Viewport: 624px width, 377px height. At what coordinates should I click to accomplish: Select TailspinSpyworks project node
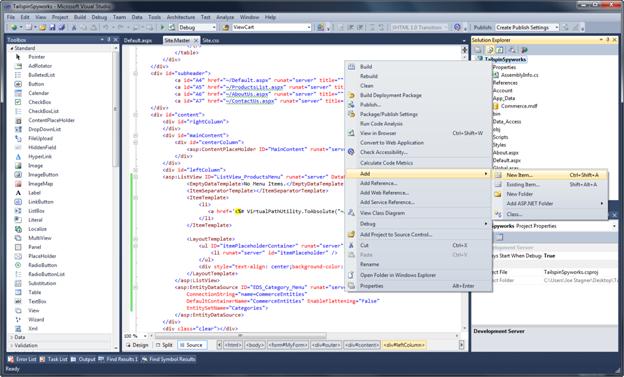point(505,59)
